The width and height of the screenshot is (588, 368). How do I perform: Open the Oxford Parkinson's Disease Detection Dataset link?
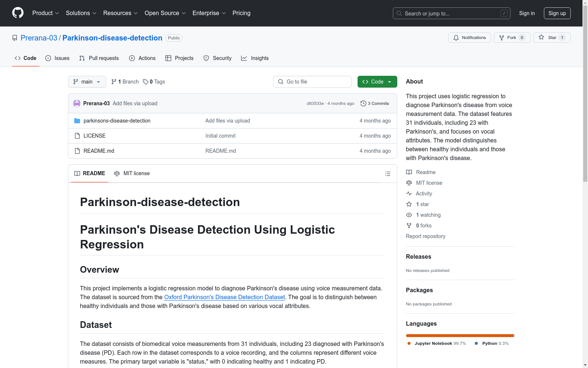225,297
